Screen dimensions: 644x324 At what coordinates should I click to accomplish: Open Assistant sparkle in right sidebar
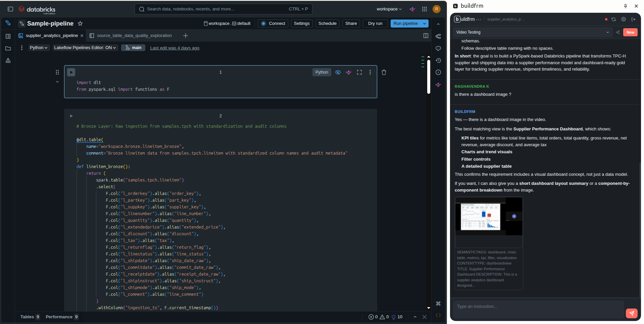pos(438,85)
